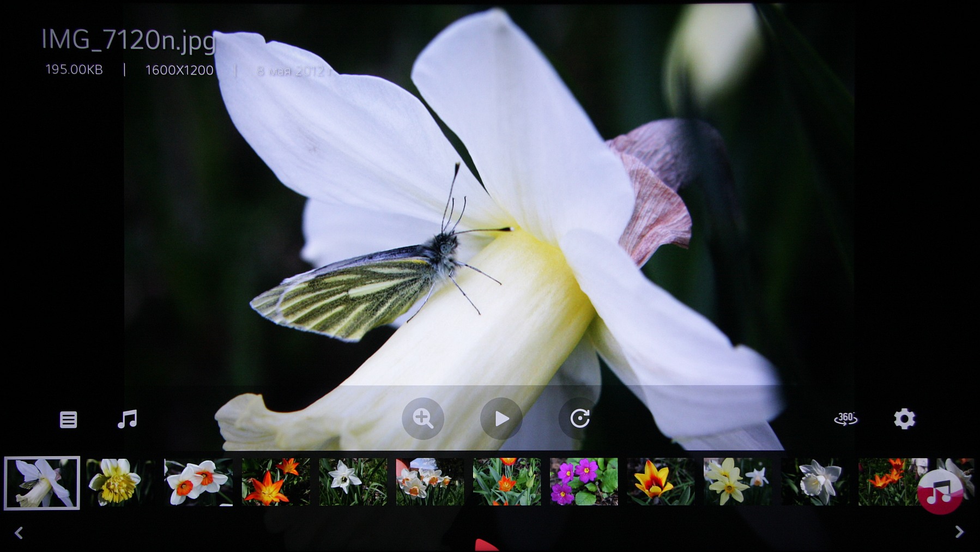Screen dimensions: 980x552
Task: Rotate the photo with rotate icon
Action: 579,418
